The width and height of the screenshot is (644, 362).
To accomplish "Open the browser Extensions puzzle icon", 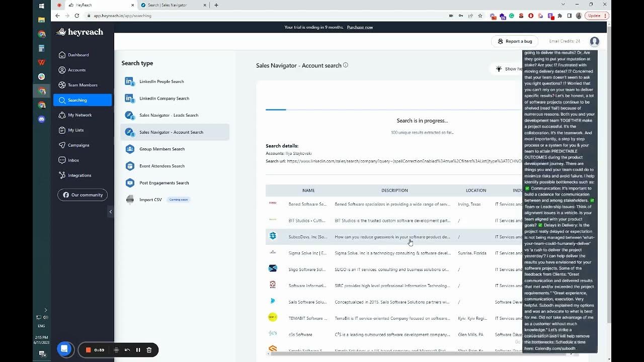I will tap(560, 16).
